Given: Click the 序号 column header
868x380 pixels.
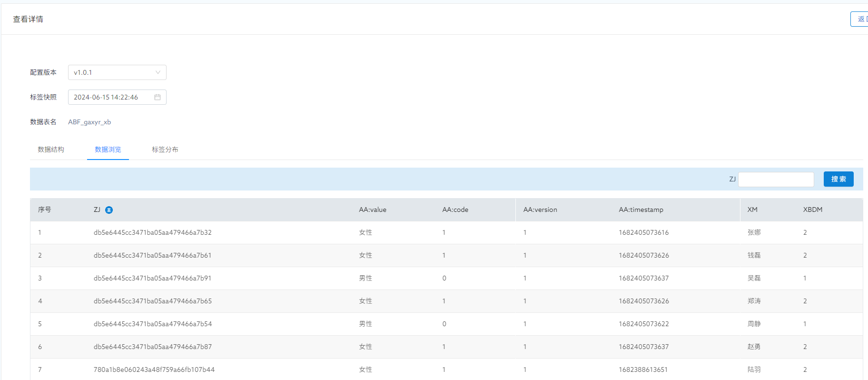Looking at the screenshot, I should pos(45,210).
